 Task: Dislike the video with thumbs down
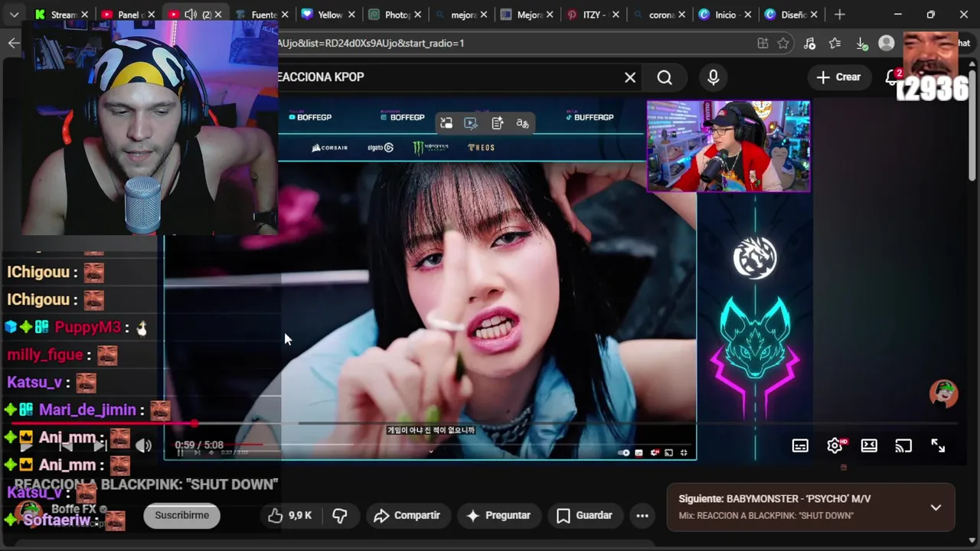click(x=340, y=516)
